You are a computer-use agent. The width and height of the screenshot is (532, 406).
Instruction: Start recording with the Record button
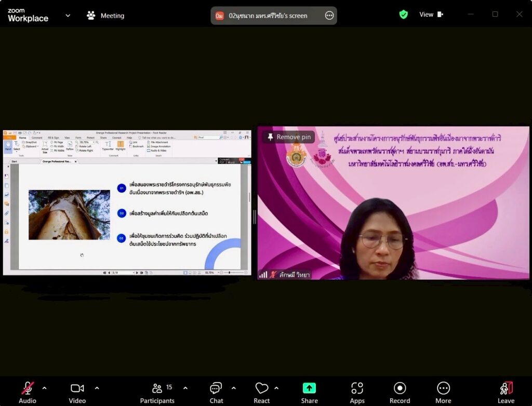tap(400, 393)
